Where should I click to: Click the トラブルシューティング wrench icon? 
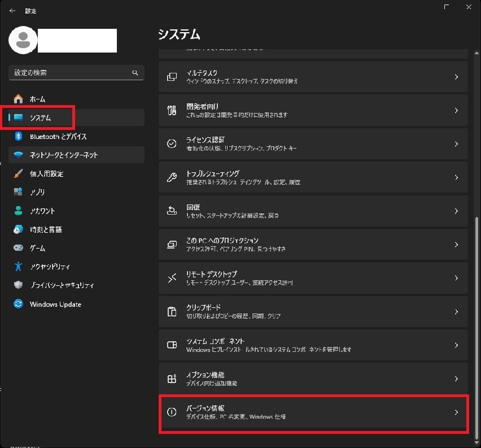pyautogui.click(x=172, y=177)
